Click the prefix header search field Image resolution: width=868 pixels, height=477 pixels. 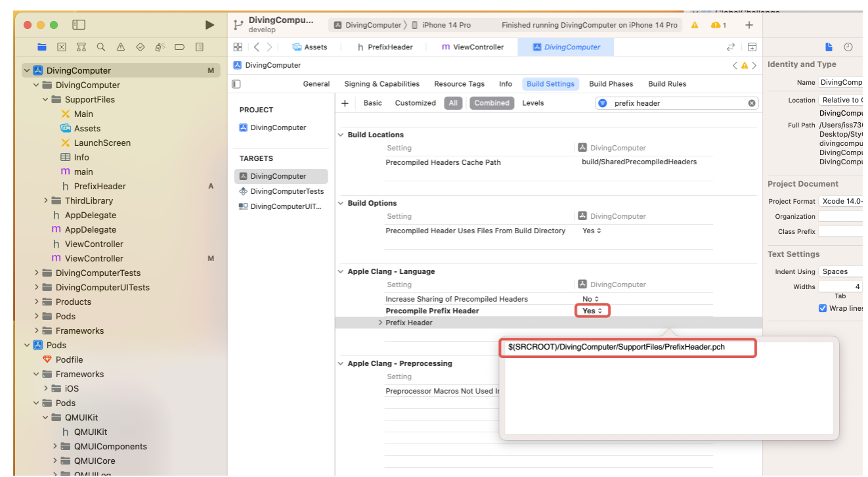pyautogui.click(x=676, y=103)
